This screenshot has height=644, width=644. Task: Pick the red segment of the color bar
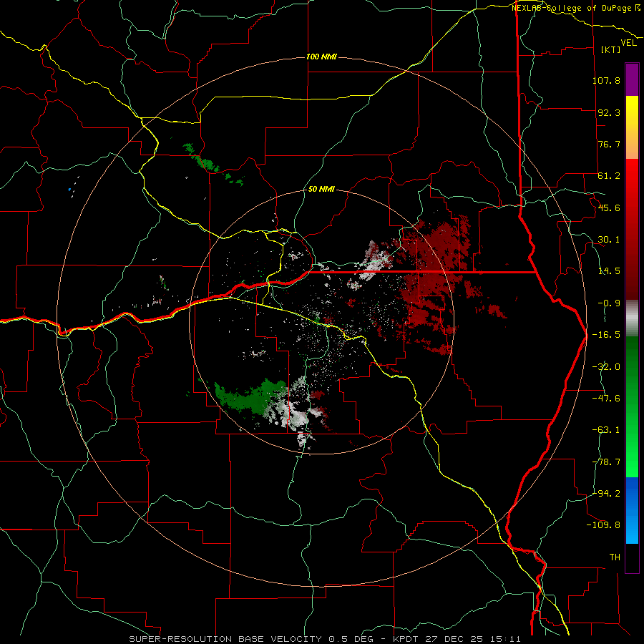[x=632, y=229]
